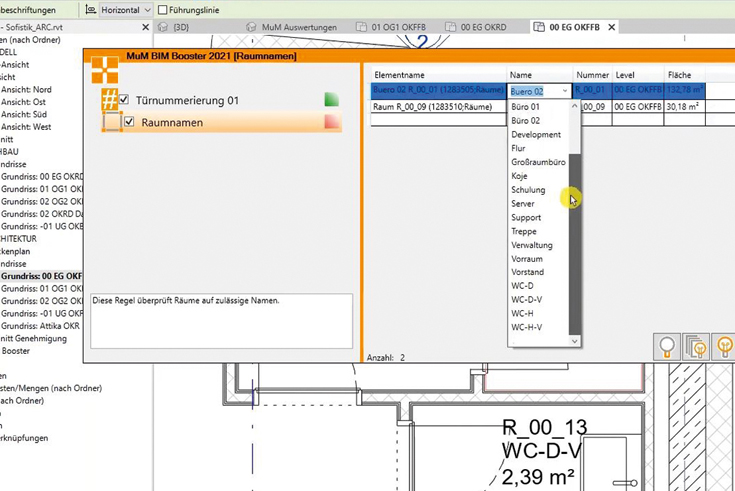Click the 3D view house icon tab

[x=164, y=27]
